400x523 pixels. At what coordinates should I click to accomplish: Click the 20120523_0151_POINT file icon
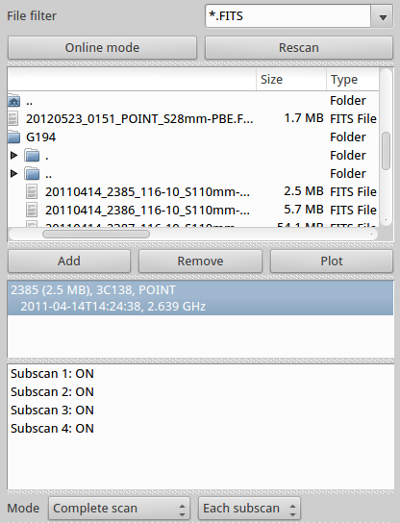[13, 119]
